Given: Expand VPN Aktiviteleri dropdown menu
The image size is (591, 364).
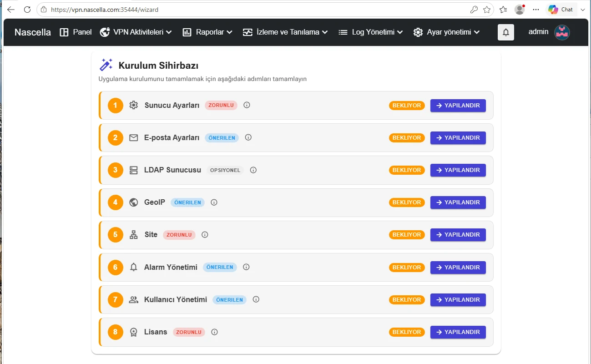Looking at the screenshot, I should click(x=136, y=32).
